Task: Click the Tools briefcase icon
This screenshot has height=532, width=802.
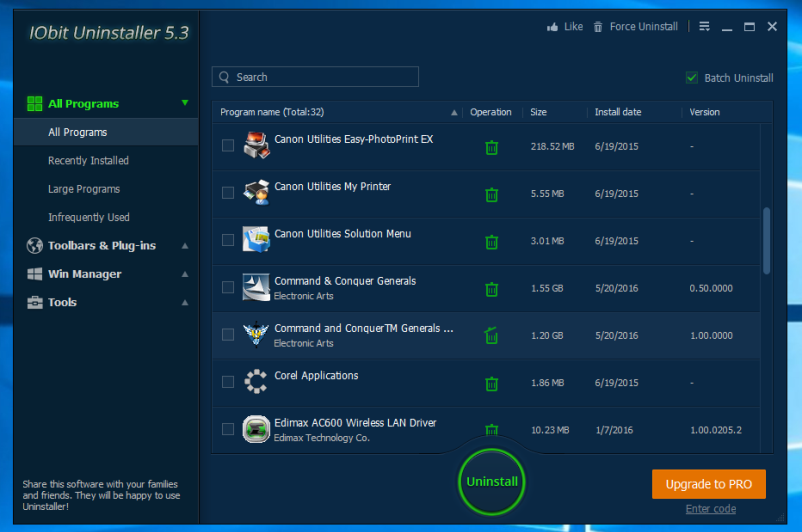Action: coord(35,302)
